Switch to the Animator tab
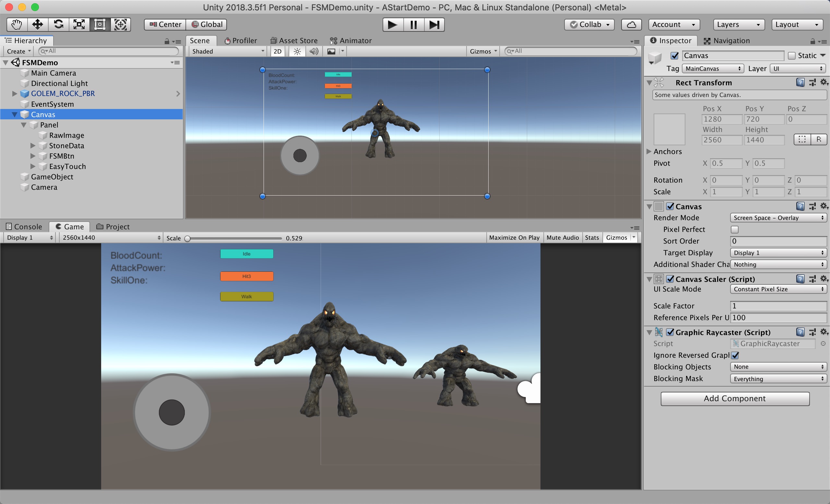The image size is (830, 504). click(x=351, y=41)
